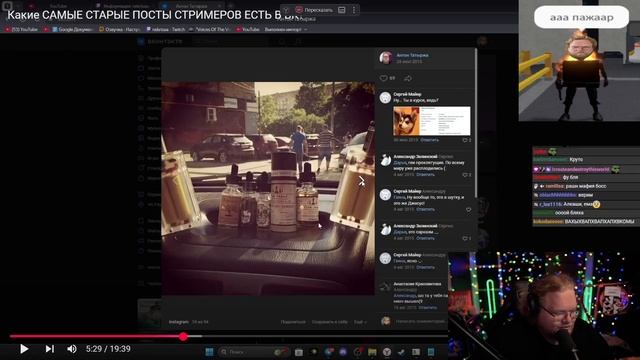
Task: Click the Instagram album label under photo
Action: [x=179, y=322]
